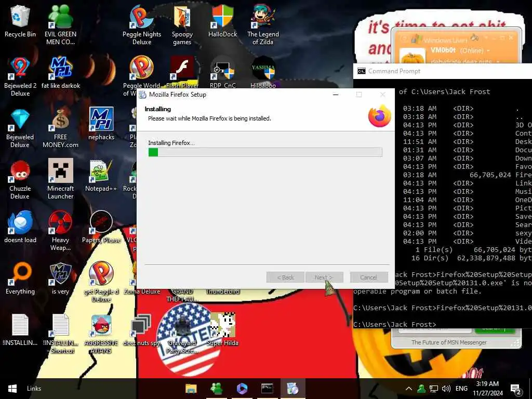Screen dimensions: 532x399
Task: Launch HalloDock shortcut icon
Action: coord(222,21)
